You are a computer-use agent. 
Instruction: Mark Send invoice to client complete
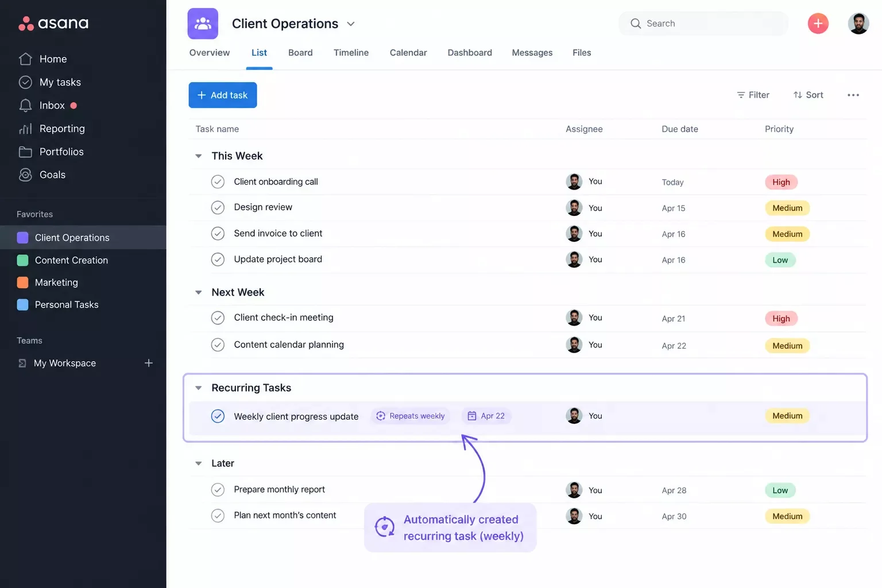[218, 234]
